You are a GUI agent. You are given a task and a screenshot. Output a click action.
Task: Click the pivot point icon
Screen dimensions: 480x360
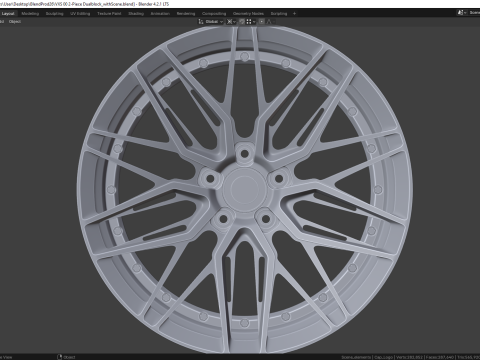pos(229,22)
